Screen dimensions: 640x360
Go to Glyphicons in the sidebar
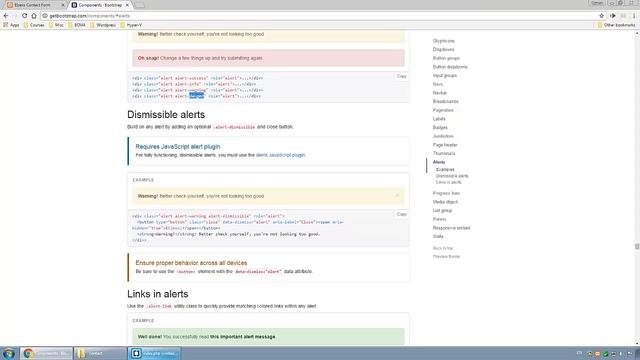444,41
